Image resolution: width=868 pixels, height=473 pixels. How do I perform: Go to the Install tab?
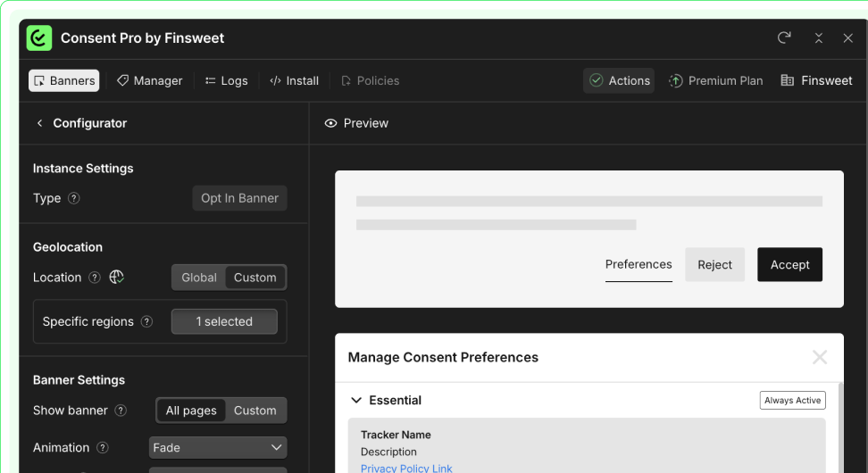(294, 80)
